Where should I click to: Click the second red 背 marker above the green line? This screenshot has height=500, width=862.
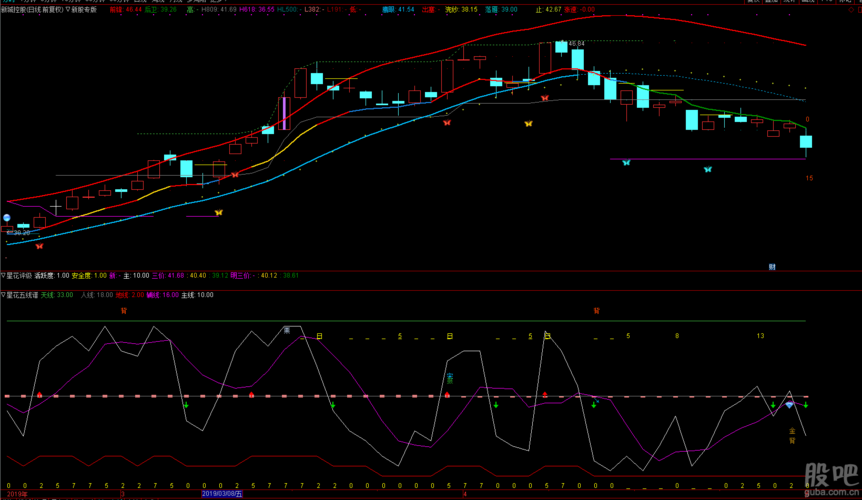pos(596,311)
